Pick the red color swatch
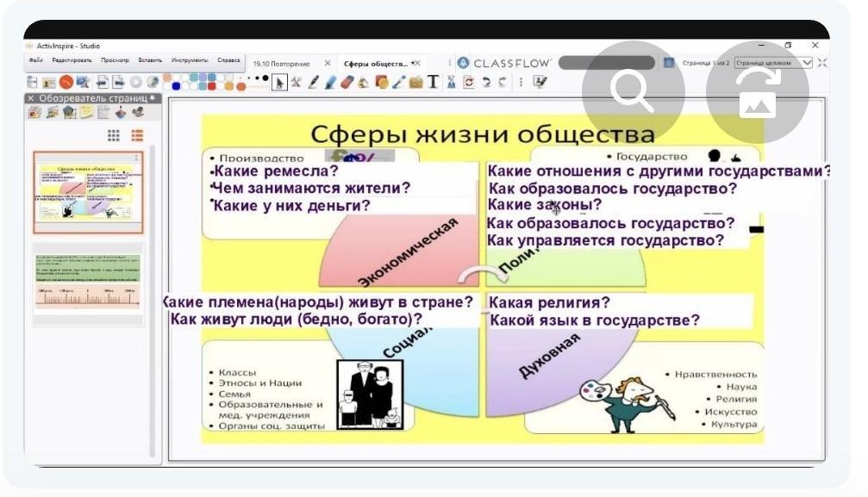The image size is (868, 497). [x=211, y=86]
